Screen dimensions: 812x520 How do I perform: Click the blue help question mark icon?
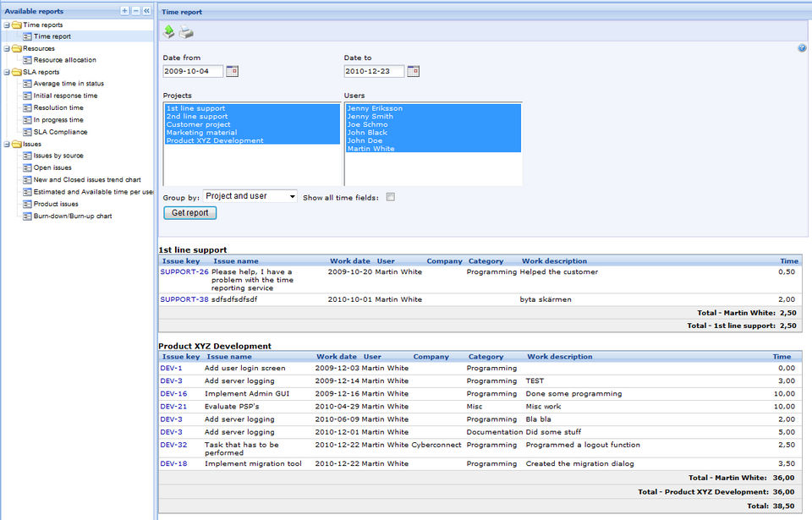coord(802,48)
